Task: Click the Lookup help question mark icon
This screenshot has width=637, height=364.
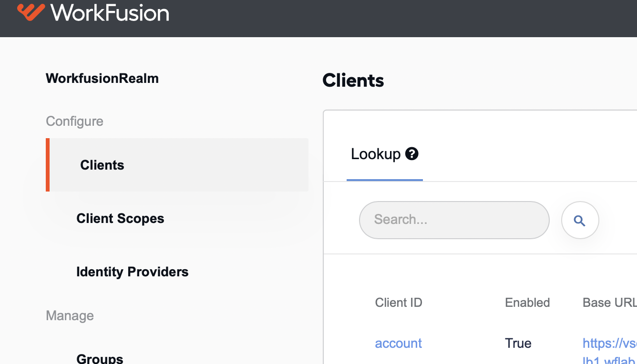Action: (x=411, y=154)
